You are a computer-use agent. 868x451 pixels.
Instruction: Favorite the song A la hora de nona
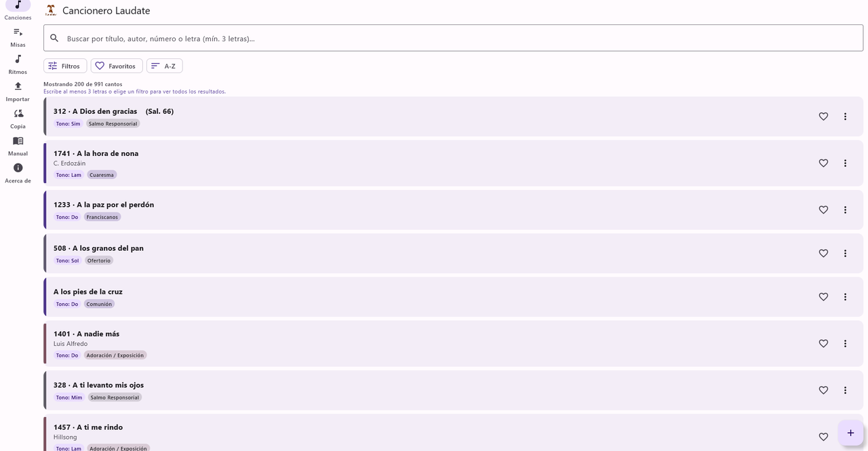click(823, 163)
